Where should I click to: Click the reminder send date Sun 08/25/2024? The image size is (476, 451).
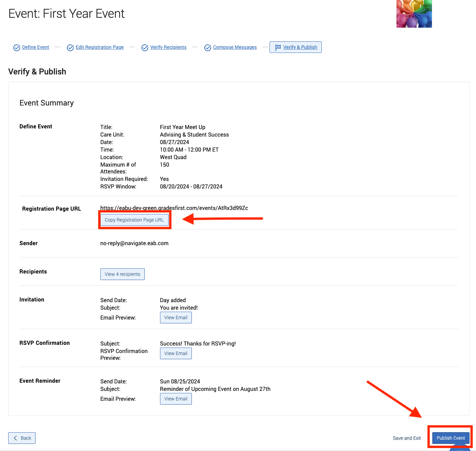point(180,381)
